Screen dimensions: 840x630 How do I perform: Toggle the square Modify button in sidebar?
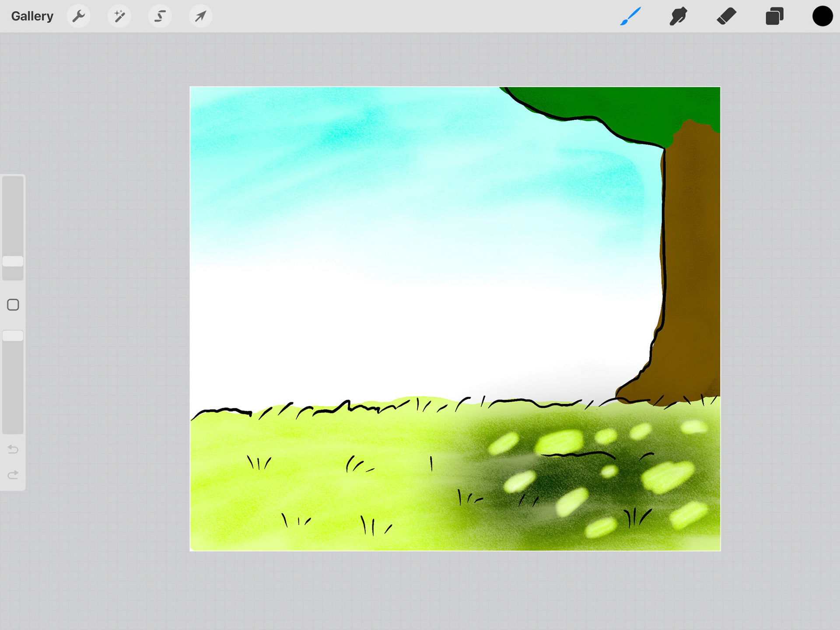[x=13, y=305]
